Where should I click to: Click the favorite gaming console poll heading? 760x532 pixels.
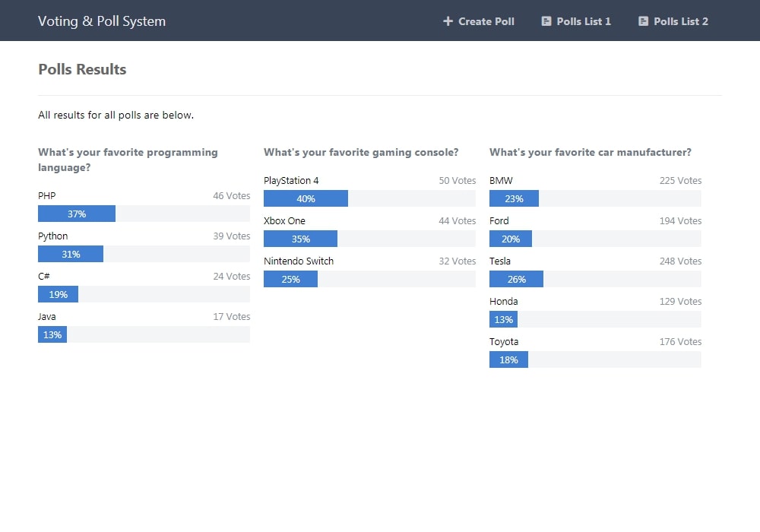tap(361, 152)
